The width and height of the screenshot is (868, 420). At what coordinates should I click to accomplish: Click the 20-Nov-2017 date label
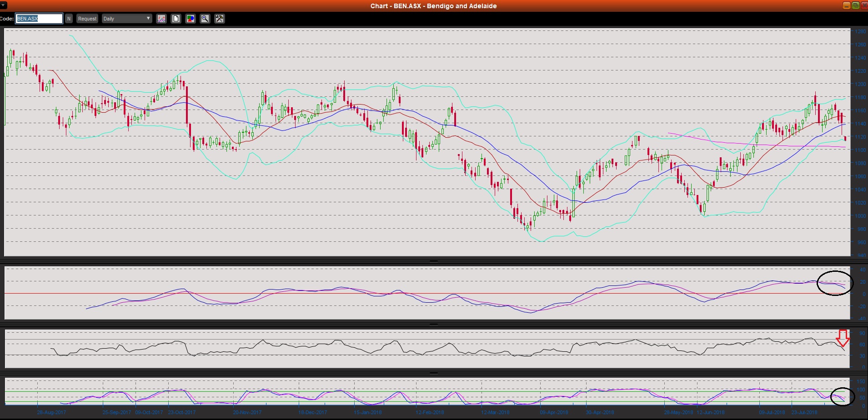247,413
